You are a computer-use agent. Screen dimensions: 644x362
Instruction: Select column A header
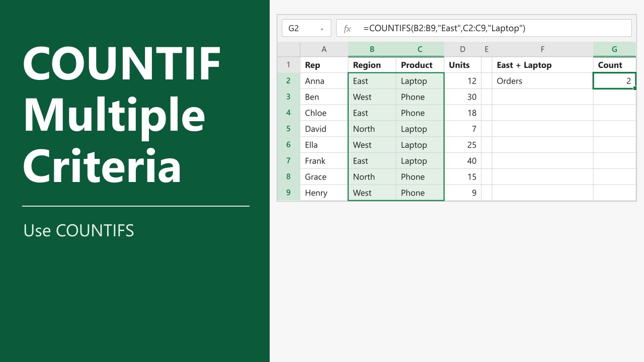coord(324,49)
